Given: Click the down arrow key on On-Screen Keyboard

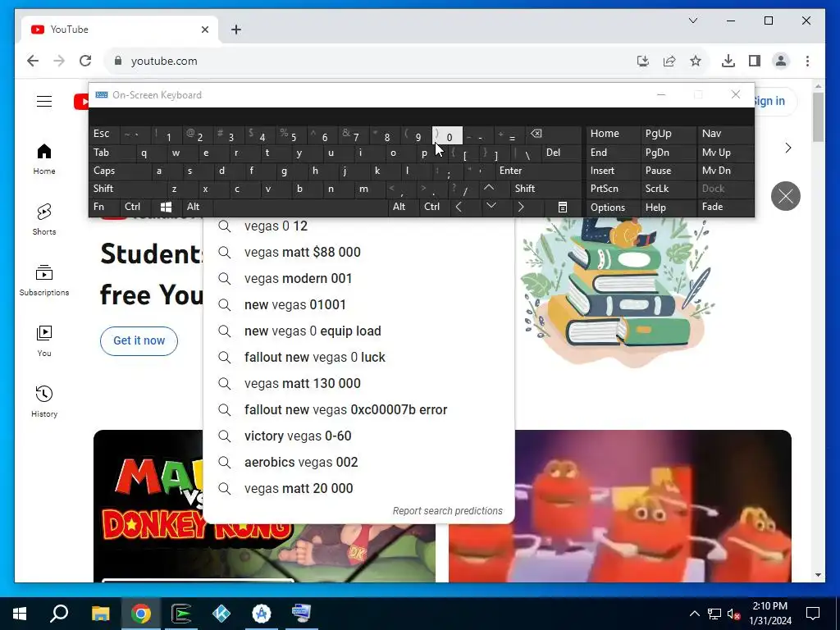Looking at the screenshot, I should point(491,207).
